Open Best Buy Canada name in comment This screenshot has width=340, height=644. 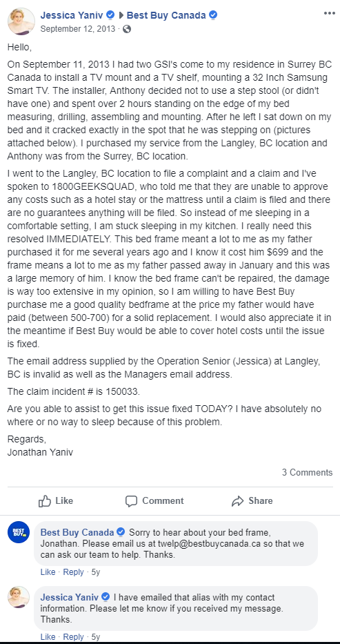click(x=77, y=532)
